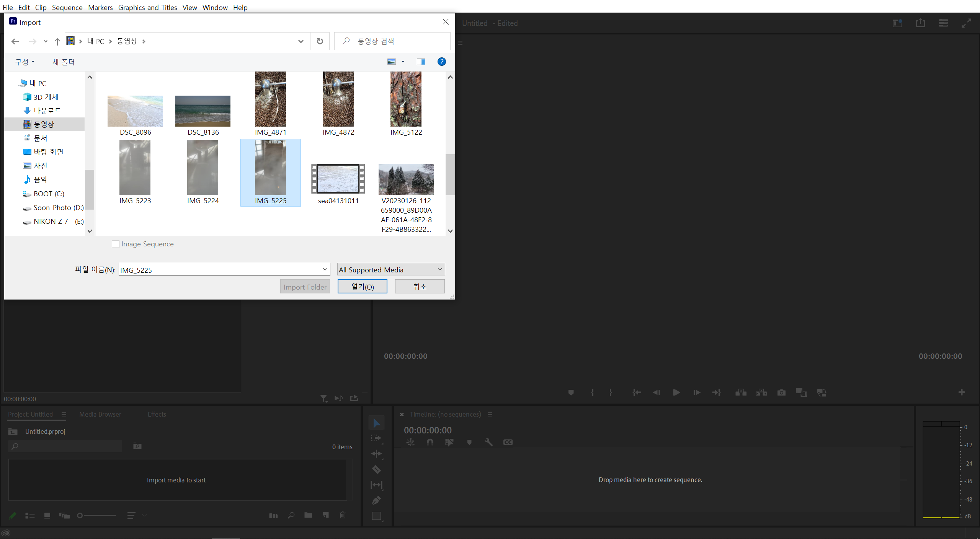Check the Image Sequence checkbox
Image resolution: width=980 pixels, height=539 pixels.
115,244
